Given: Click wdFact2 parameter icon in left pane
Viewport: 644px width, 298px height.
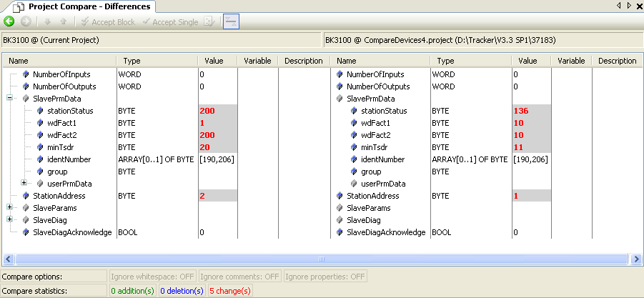Looking at the screenshot, I should 40,135.
